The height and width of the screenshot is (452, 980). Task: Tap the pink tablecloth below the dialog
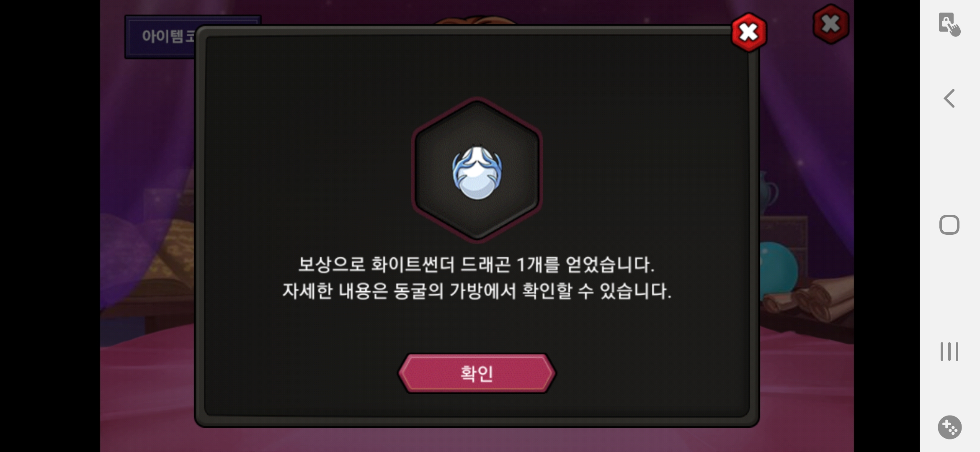pyautogui.click(x=477, y=439)
